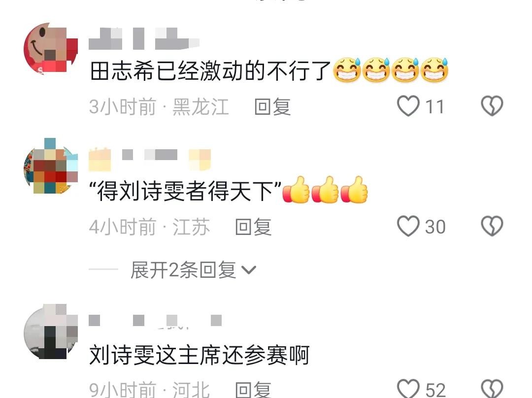
Task: Select the 刘诗雯这主席还参赛啊 comment text
Action: 199,355
